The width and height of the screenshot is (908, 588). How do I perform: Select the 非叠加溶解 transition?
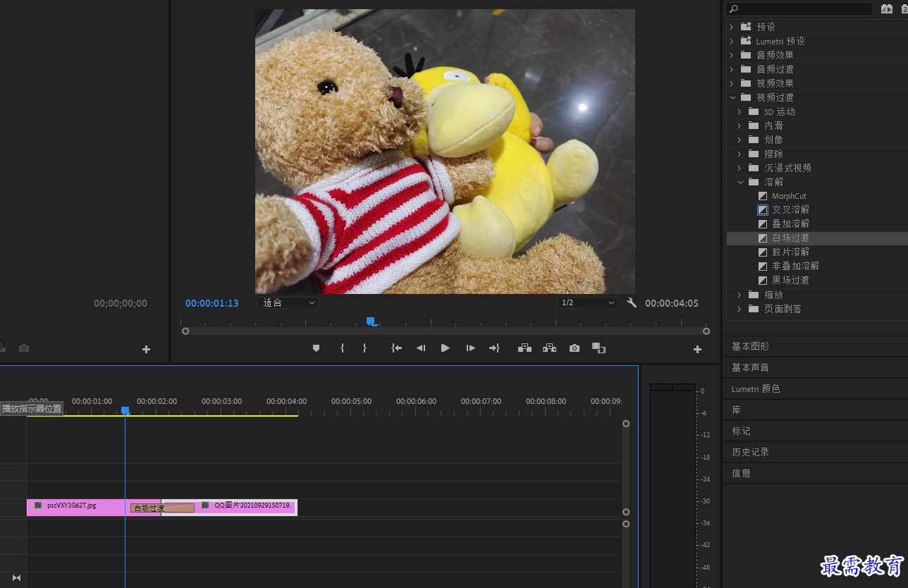point(795,267)
